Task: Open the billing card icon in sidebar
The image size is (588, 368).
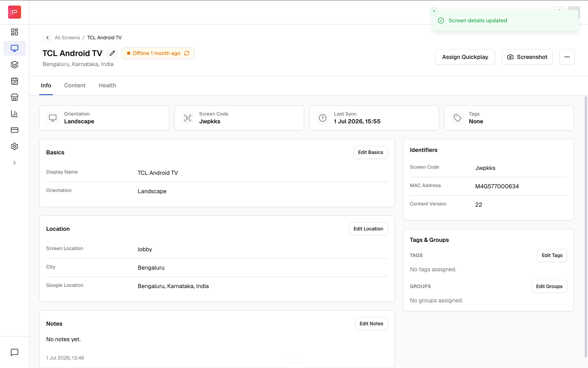Action: click(x=14, y=130)
